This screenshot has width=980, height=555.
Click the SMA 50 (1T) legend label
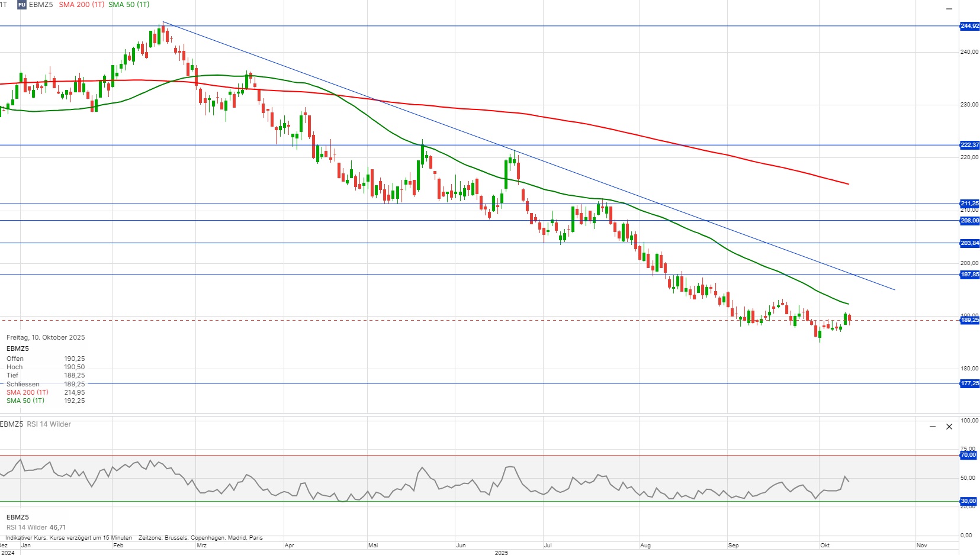coord(128,5)
